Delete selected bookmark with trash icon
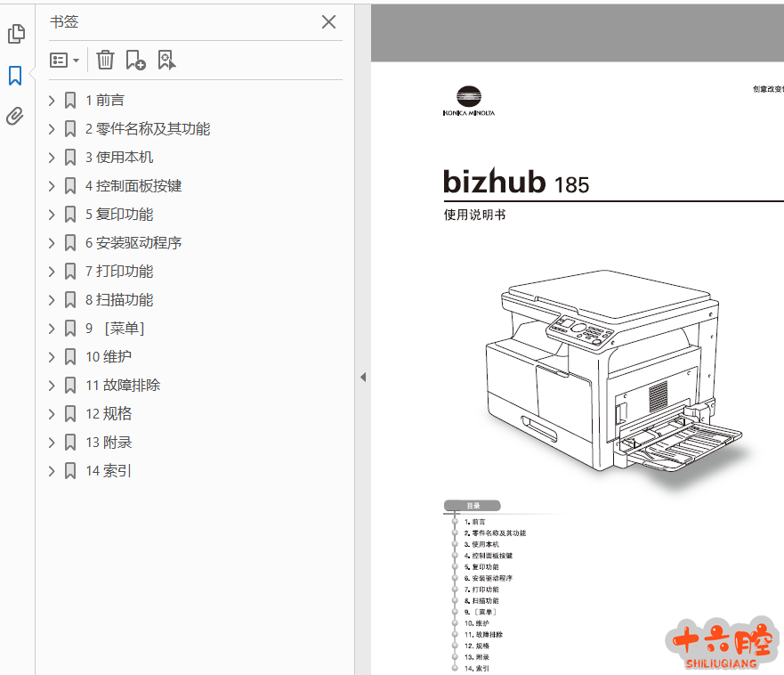This screenshot has height=675, width=784. [105, 60]
